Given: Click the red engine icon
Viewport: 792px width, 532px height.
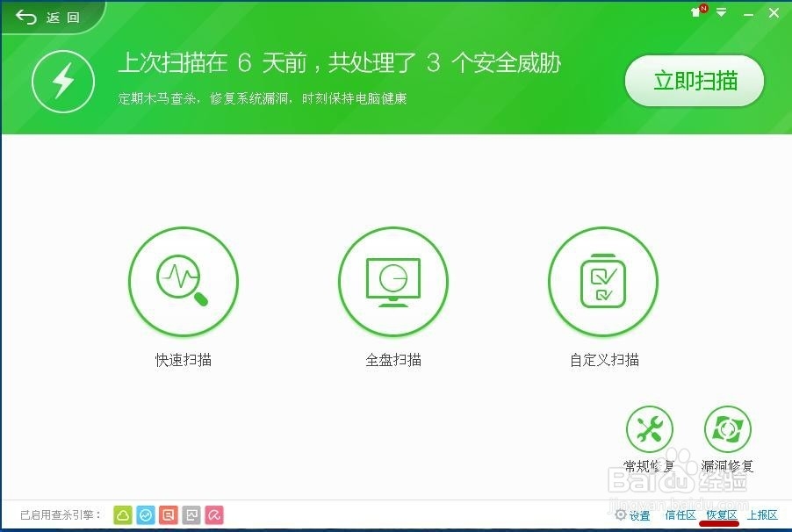Looking at the screenshot, I should pyautogui.click(x=169, y=515).
